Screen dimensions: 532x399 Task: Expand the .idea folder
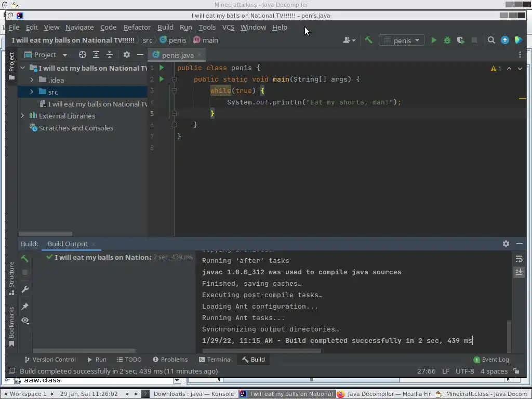32,79
